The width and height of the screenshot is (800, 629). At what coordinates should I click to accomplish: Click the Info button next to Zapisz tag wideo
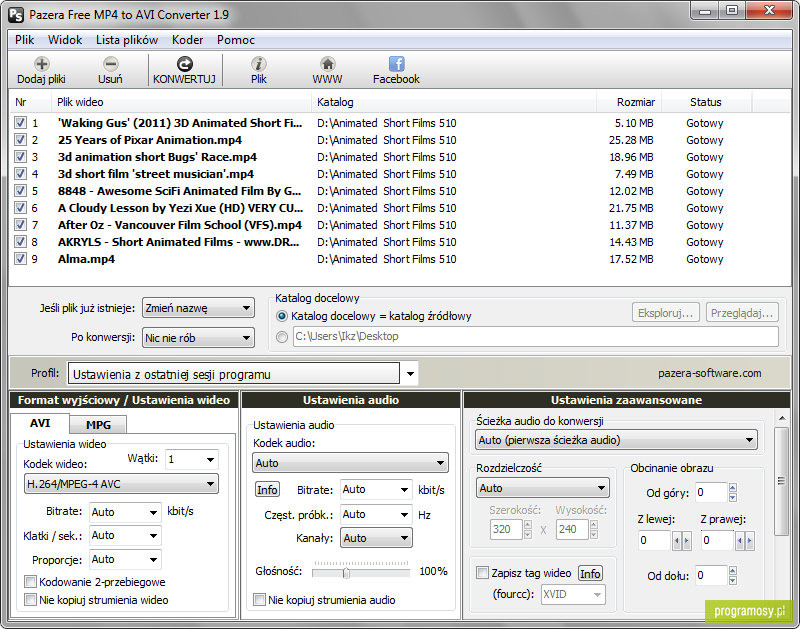(590, 574)
